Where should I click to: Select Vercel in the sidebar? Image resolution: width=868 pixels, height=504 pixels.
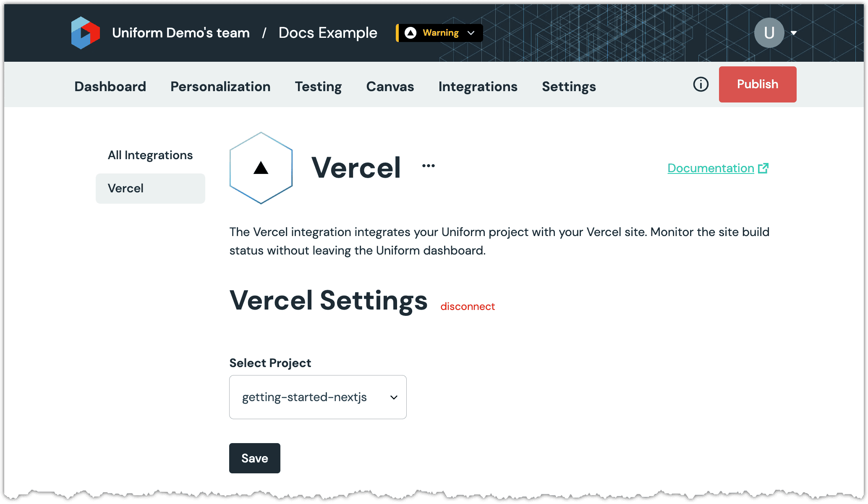tap(150, 189)
